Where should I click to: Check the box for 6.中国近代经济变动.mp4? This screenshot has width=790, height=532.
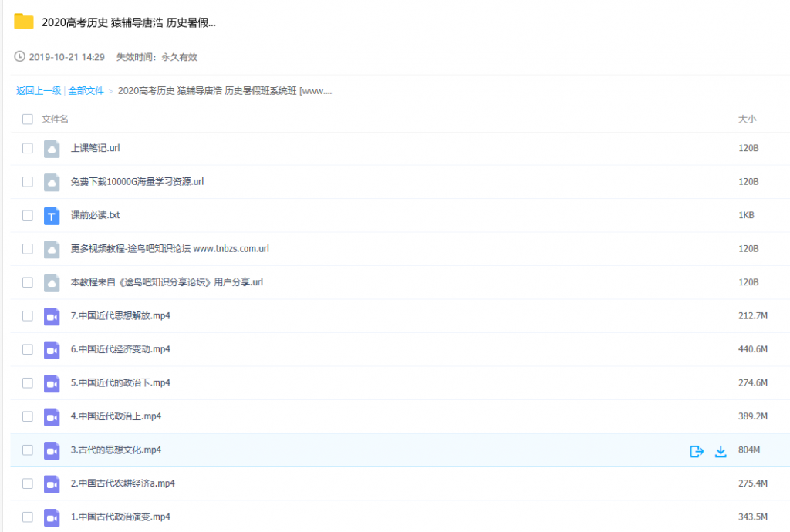[28, 349]
